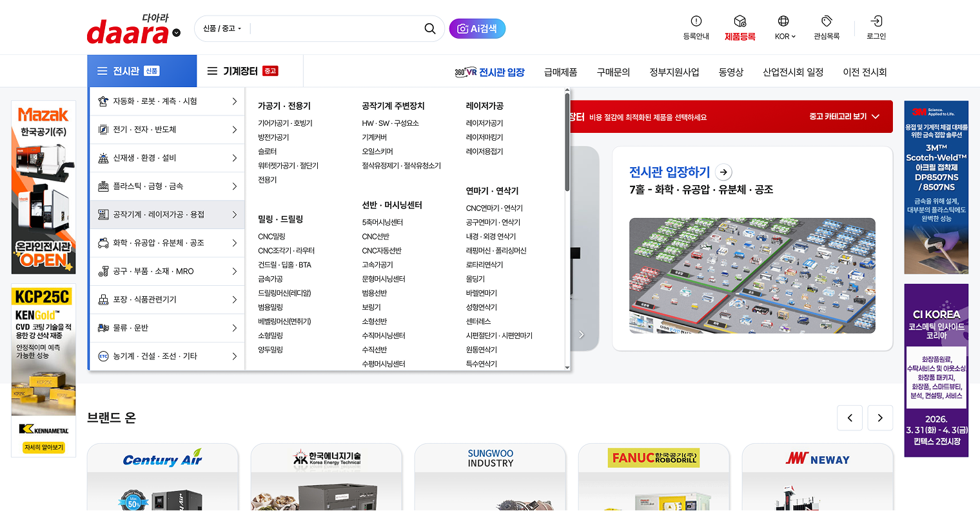Open the 정부지원사업 menu item
Image resolution: width=980 pixels, height=511 pixels.
point(674,72)
